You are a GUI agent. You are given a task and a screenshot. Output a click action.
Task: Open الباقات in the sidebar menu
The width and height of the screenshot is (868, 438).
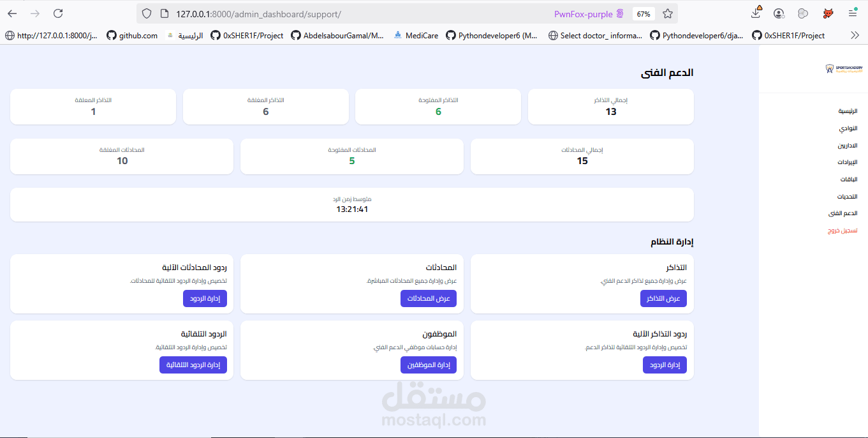click(x=849, y=179)
